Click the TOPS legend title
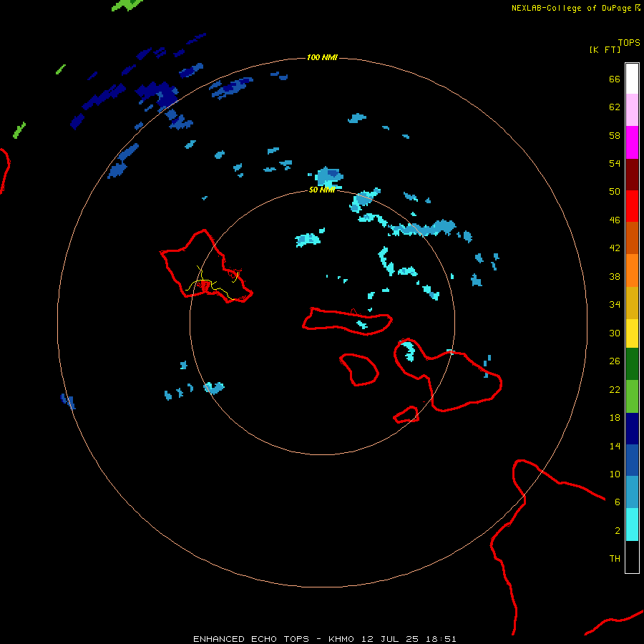 click(x=629, y=43)
